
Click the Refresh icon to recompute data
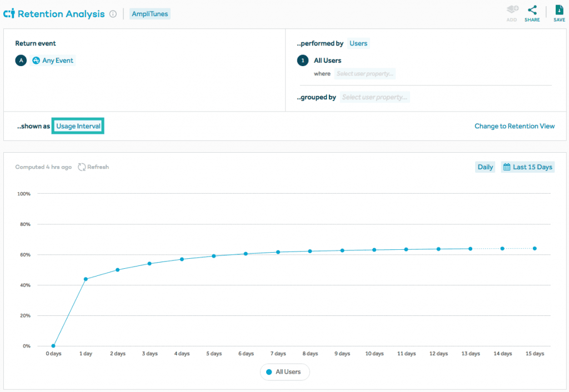click(82, 167)
